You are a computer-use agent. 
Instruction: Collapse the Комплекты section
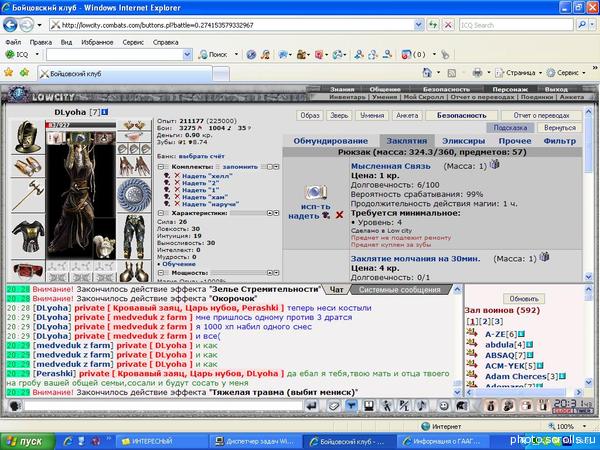(x=161, y=167)
